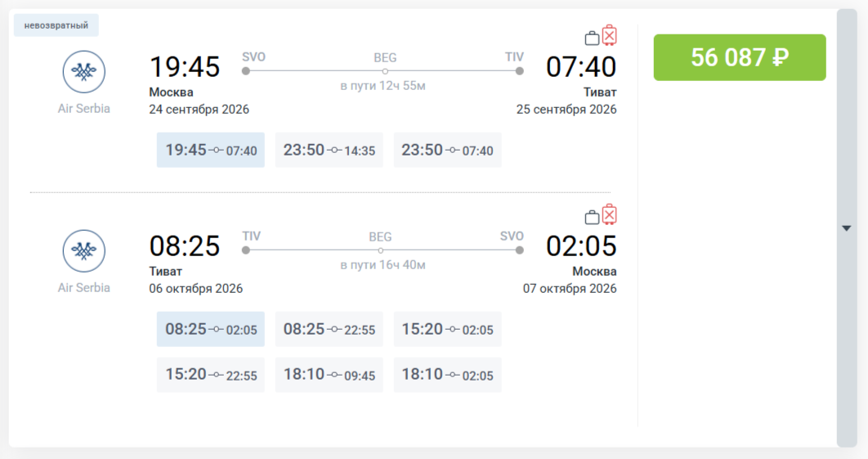This screenshot has height=459, width=868.
Task: Click the BEG stopover dot on the return route
Action: (380, 250)
